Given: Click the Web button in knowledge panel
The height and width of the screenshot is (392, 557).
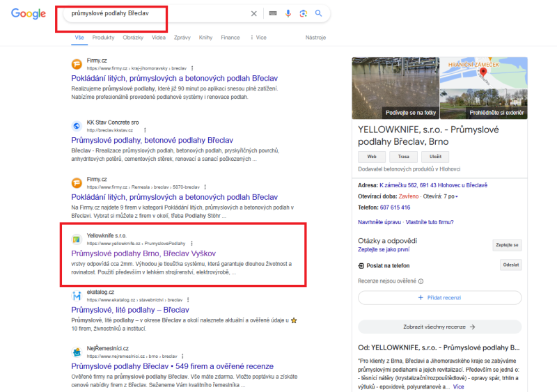Looking at the screenshot, I should 372,157.
